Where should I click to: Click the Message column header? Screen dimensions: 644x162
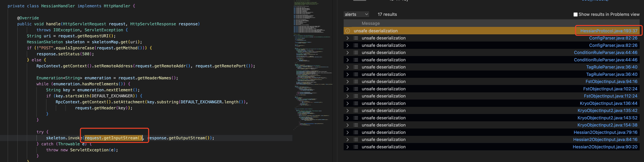tap(370, 23)
